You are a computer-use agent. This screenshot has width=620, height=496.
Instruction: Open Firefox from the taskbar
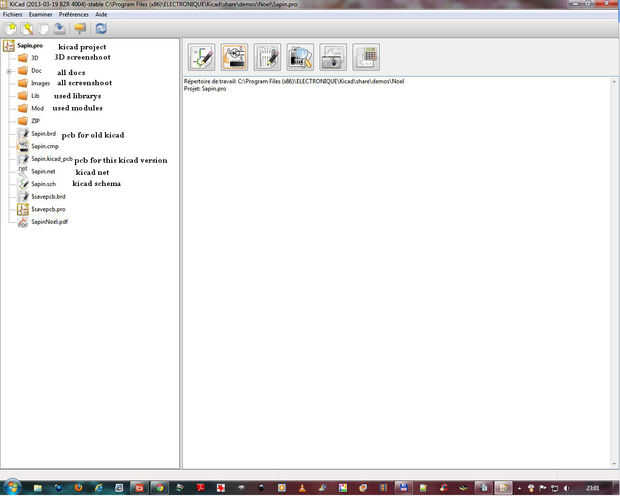pyautogui.click(x=78, y=488)
